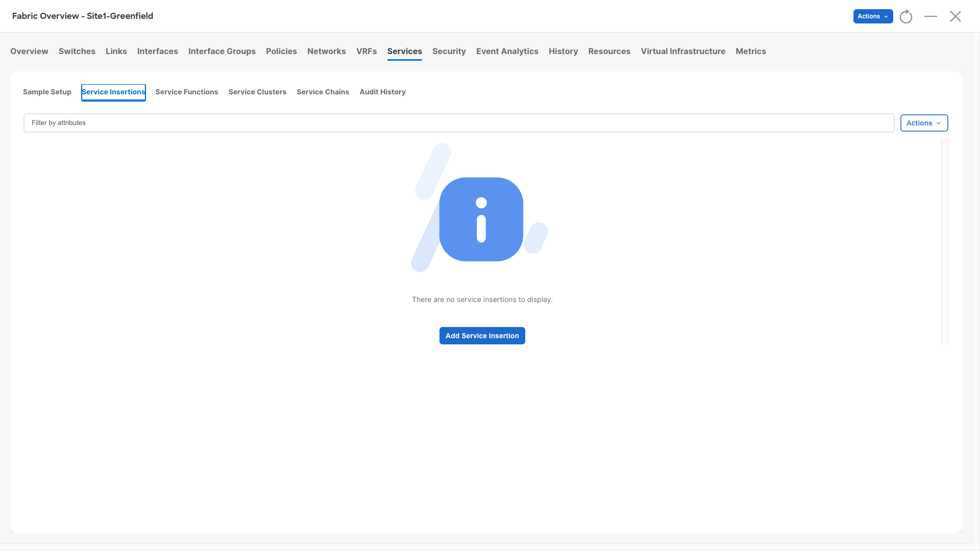Close the Fabric Overview panel
This screenshot has width=980, height=551.
tap(955, 16)
